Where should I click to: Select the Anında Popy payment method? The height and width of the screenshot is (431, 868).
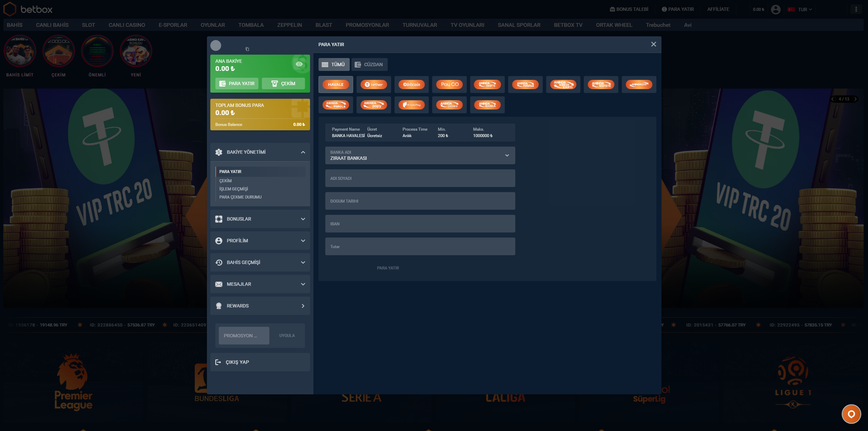[373, 105]
